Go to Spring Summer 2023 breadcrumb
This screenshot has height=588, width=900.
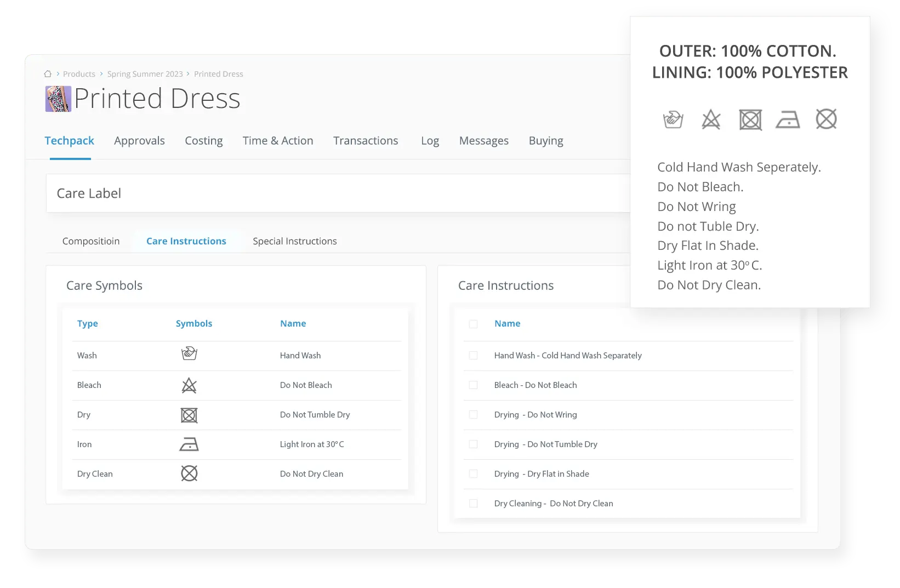(x=145, y=74)
